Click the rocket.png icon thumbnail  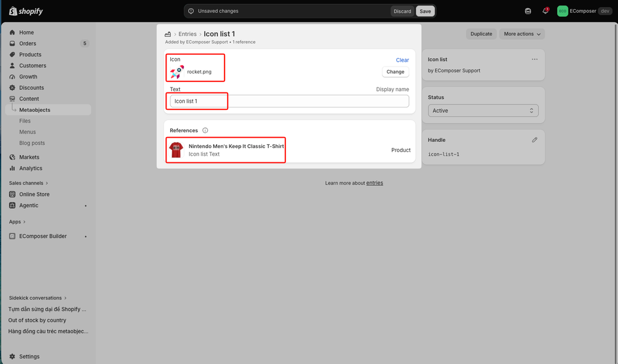point(177,72)
